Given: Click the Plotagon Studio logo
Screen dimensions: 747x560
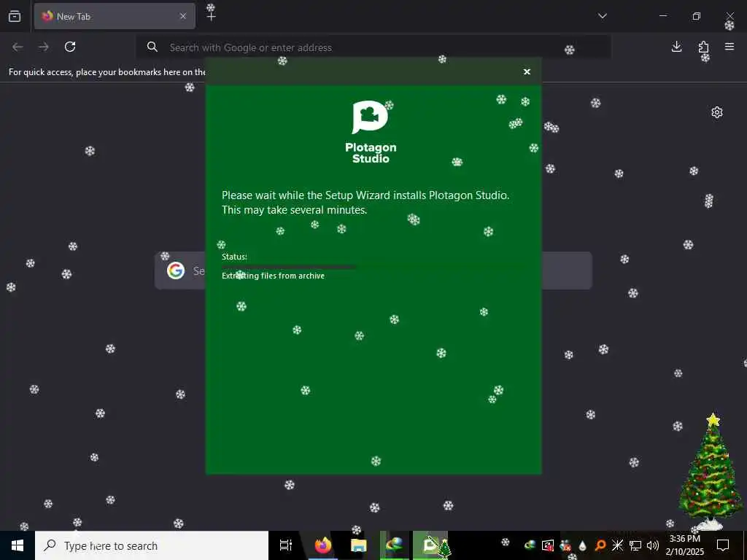Looking at the screenshot, I should [371, 132].
